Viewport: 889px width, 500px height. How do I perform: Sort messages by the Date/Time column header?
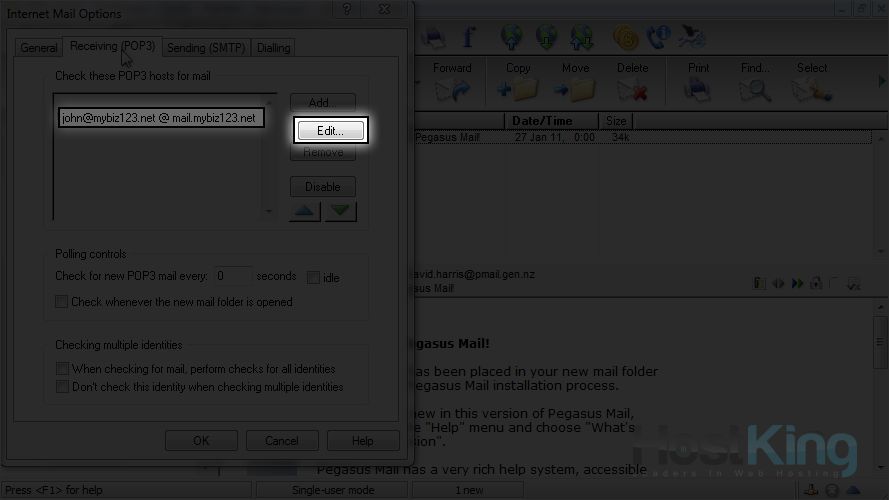click(542, 121)
